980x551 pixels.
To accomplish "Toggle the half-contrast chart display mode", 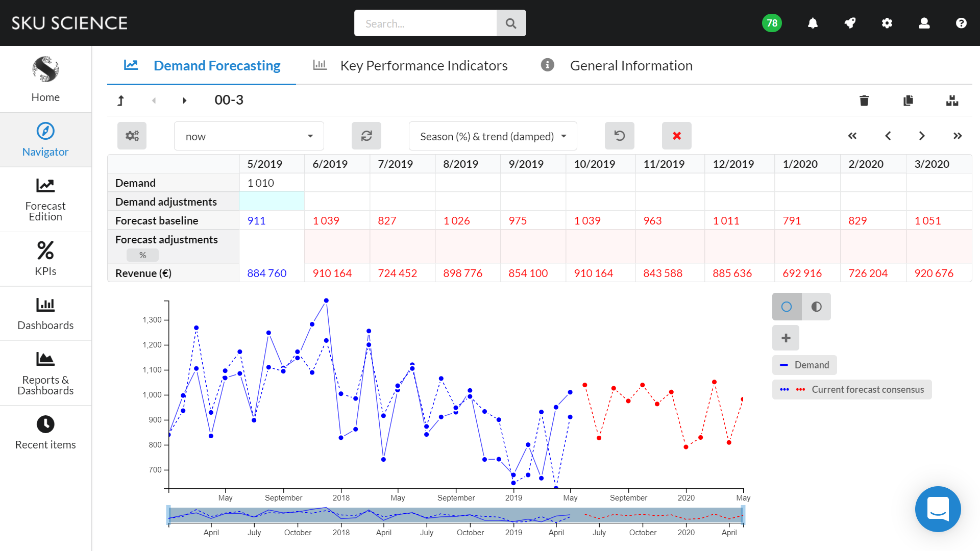I will tap(816, 307).
